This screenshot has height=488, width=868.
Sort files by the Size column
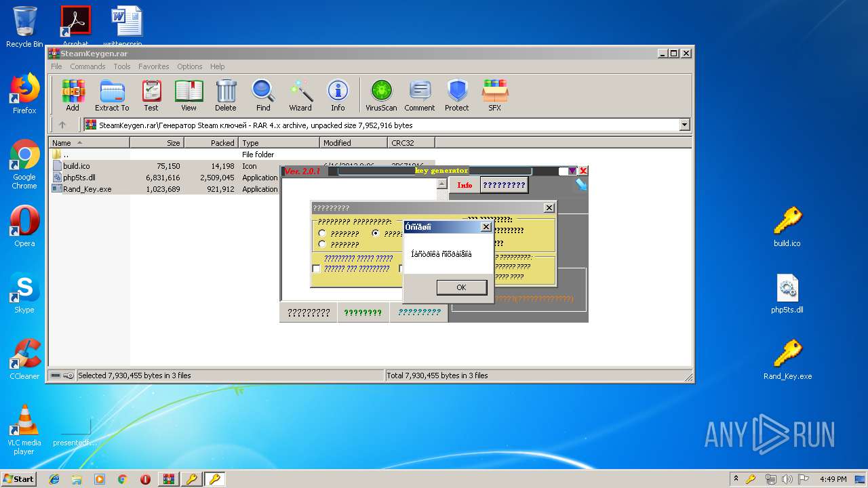point(157,142)
